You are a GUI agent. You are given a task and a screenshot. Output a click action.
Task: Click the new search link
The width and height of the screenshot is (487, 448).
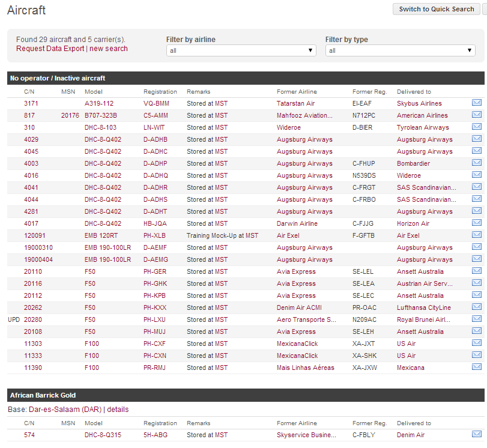point(109,49)
